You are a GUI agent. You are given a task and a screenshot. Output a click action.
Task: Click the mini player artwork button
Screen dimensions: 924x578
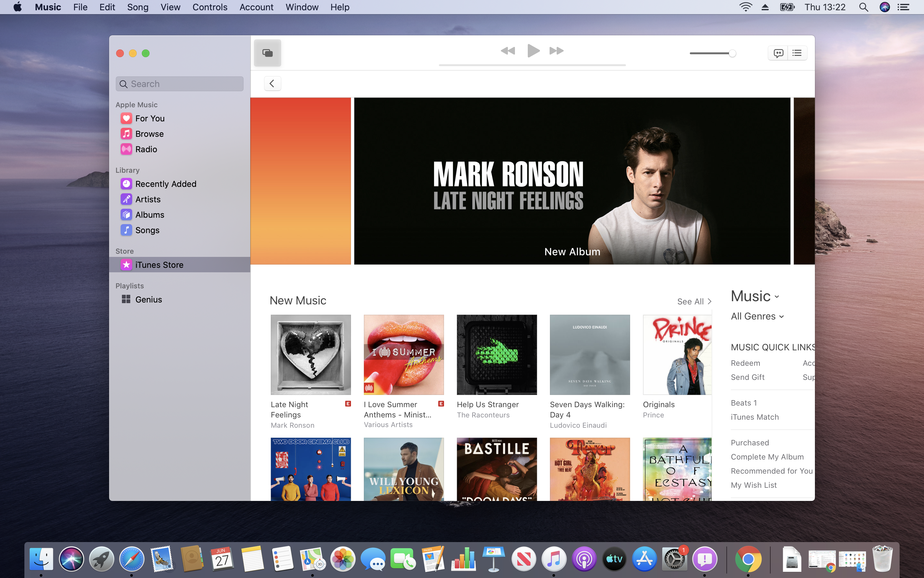pos(267,53)
